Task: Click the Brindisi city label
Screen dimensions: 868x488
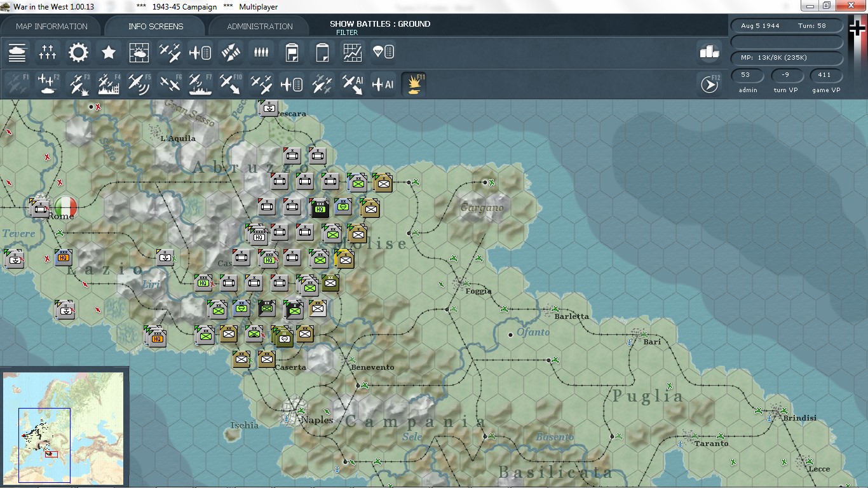Action: click(x=800, y=418)
